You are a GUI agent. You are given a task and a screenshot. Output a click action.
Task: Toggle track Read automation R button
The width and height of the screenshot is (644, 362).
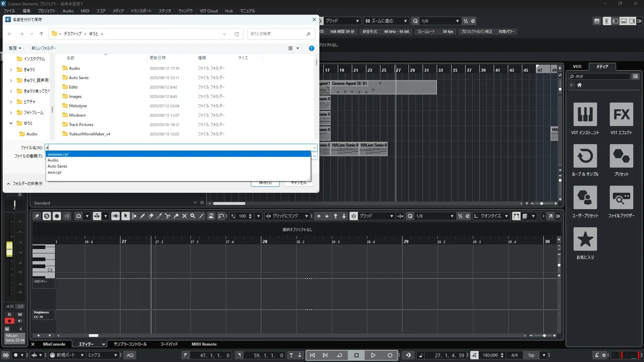point(9,314)
